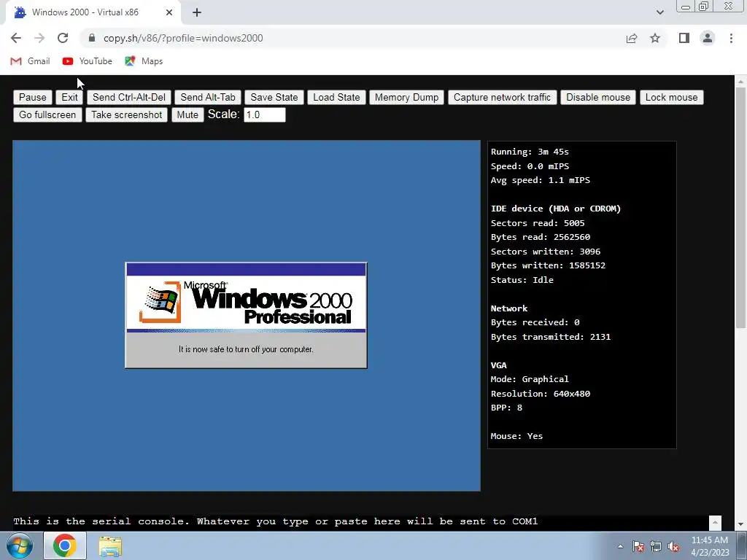Click the network tray icon
The image size is (747, 560).
(656, 546)
